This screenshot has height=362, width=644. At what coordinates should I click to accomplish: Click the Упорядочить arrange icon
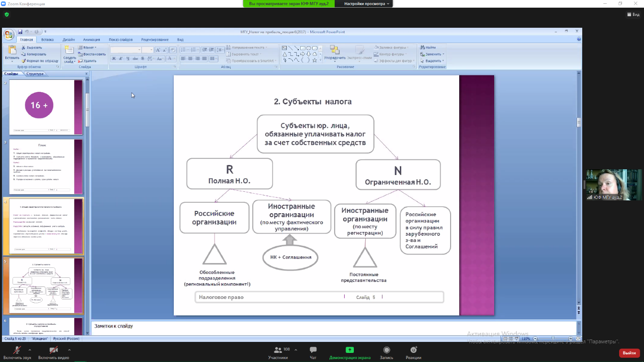point(334,50)
